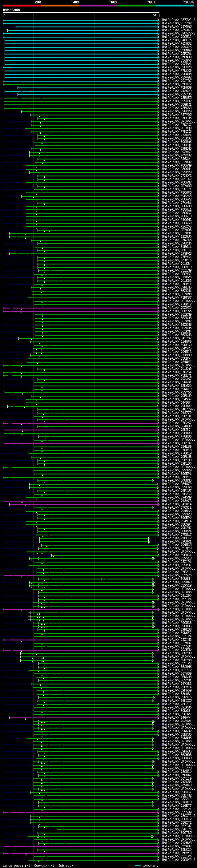Select hit label UniRef100_A7NZX7
The width and height of the screenshot is (197, 868).
coord(177,125)
